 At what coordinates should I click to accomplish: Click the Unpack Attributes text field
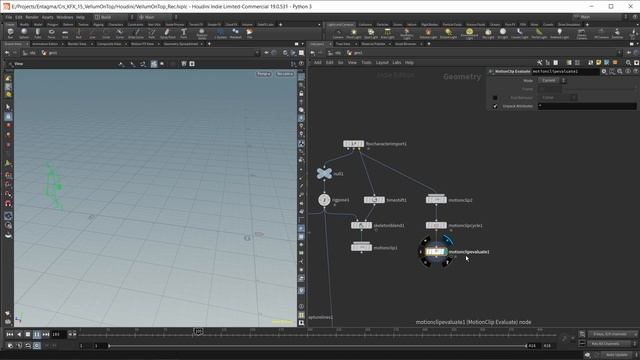(587, 106)
